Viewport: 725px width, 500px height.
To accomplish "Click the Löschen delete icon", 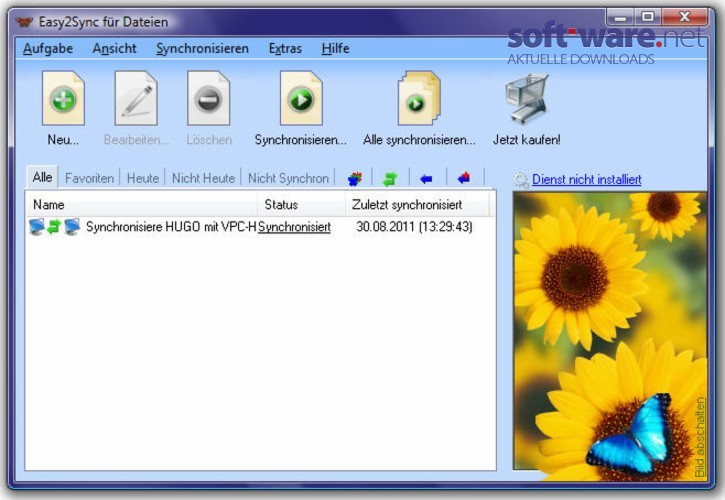I will (x=209, y=98).
